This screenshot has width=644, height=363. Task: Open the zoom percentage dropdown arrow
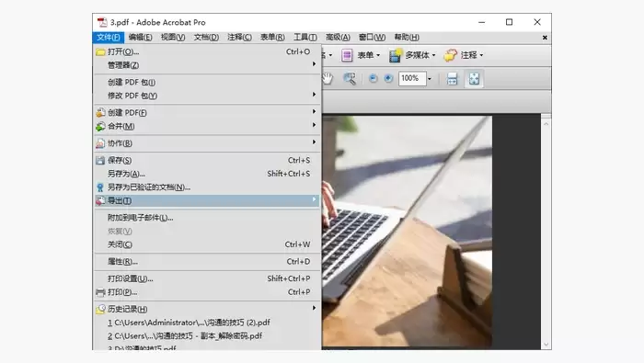click(430, 79)
